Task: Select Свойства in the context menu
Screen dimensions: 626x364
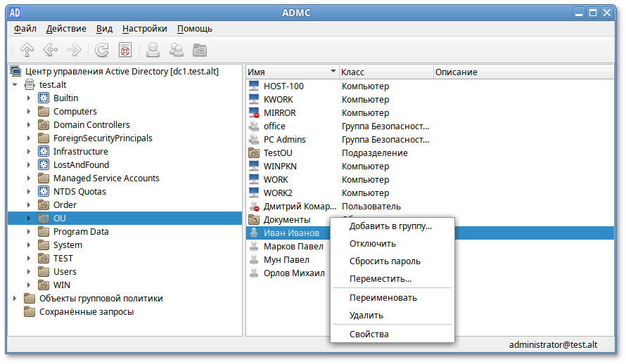Action: point(369,334)
